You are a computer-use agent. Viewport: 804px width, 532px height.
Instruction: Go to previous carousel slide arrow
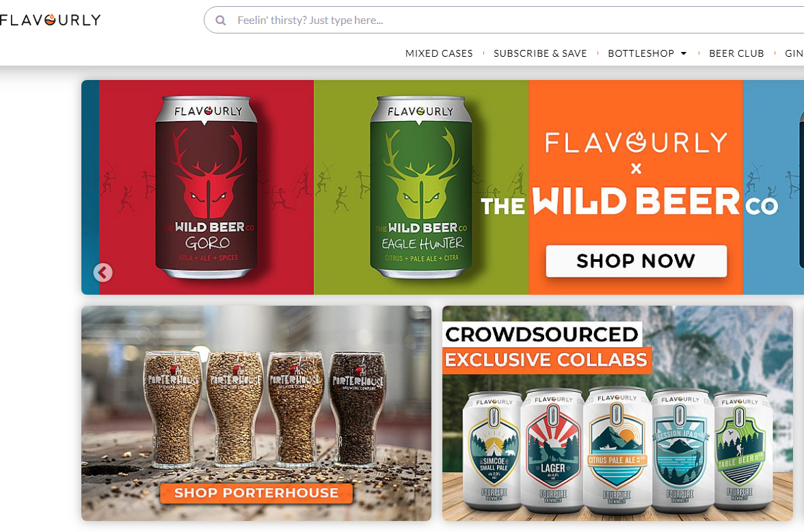click(103, 272)
